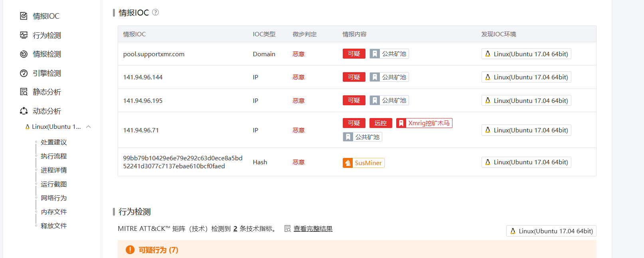Click bookmark icon of 公共矿池 in 141.94.96.71 row
The width and height of the screenshot is (644, 258).
click(348, 137)
